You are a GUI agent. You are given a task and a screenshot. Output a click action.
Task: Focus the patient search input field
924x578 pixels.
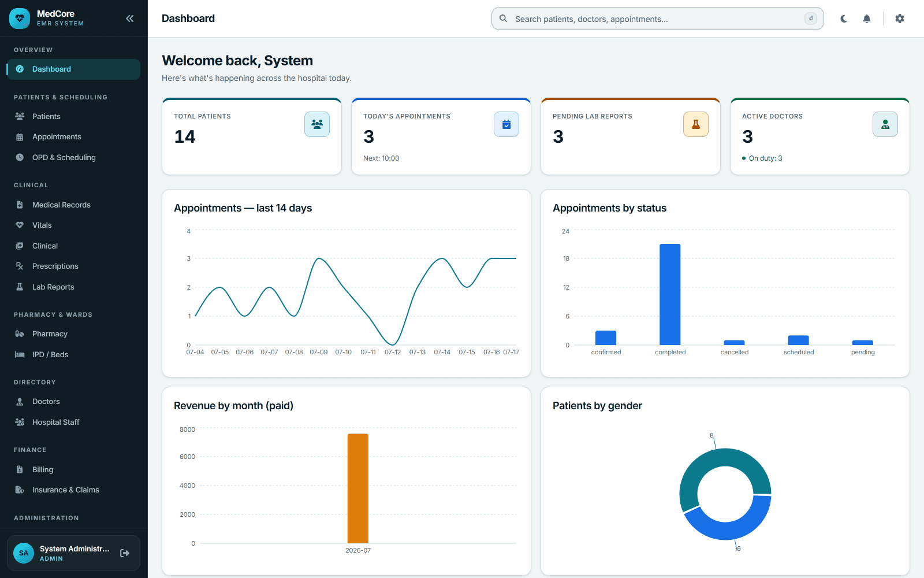coord(657,18)
